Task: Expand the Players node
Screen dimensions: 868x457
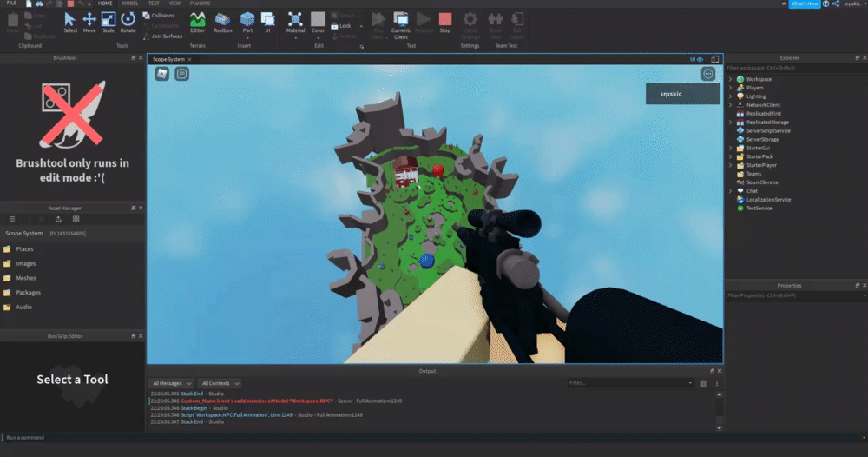Action: click(x=730, y=88)
